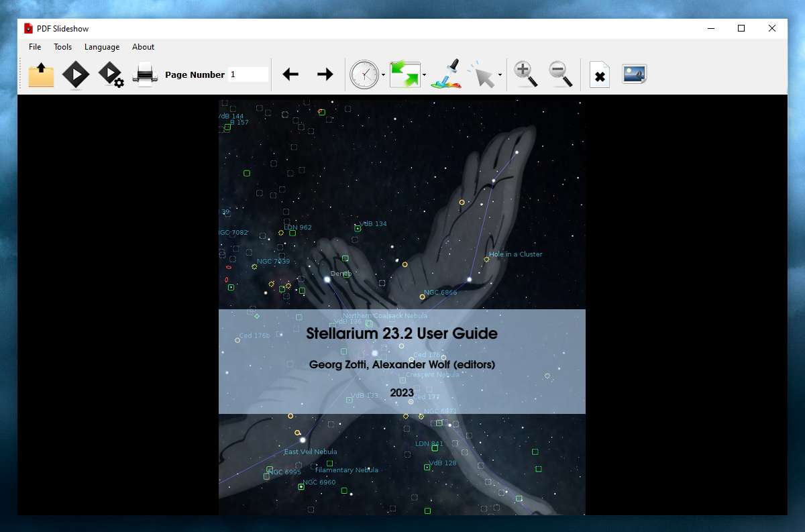Screen dimensions: 805x532
Task: Expand the transition effect dropdown arrow
Action: point(424,75)
